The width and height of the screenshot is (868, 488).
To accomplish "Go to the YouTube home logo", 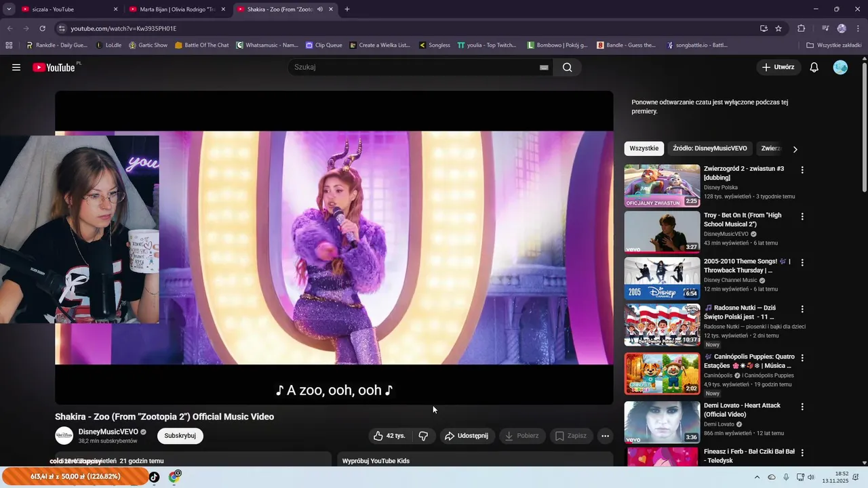I will click(54, 67).
